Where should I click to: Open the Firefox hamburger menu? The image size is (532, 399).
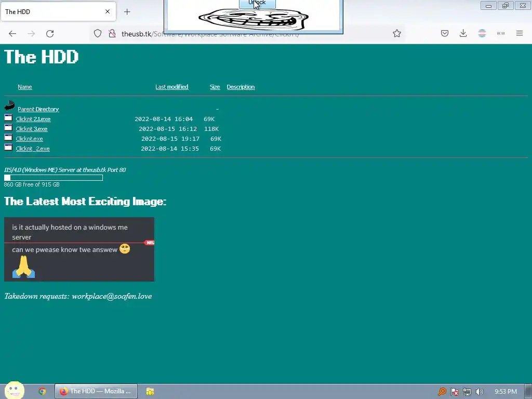pos(520,33)
